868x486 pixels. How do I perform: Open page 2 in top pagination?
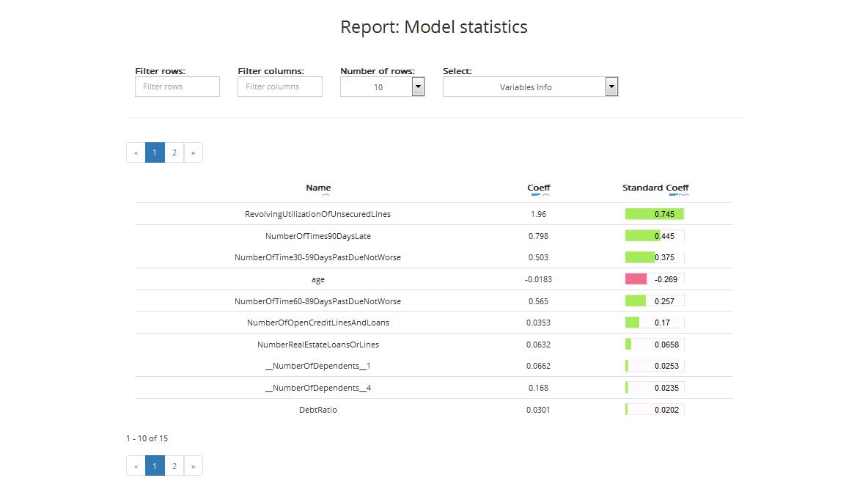coord(174,152)
